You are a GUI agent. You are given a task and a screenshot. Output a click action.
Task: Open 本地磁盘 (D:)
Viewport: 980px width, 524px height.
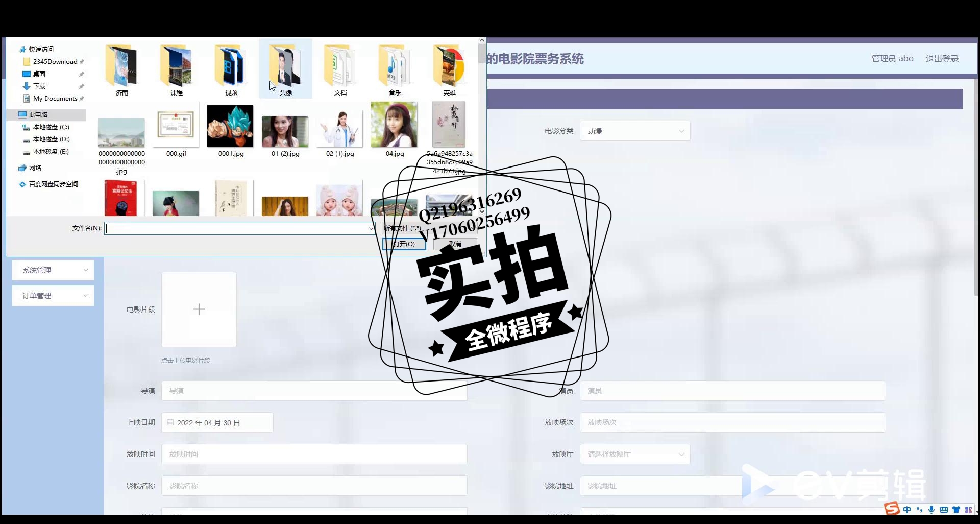[51, 139]
